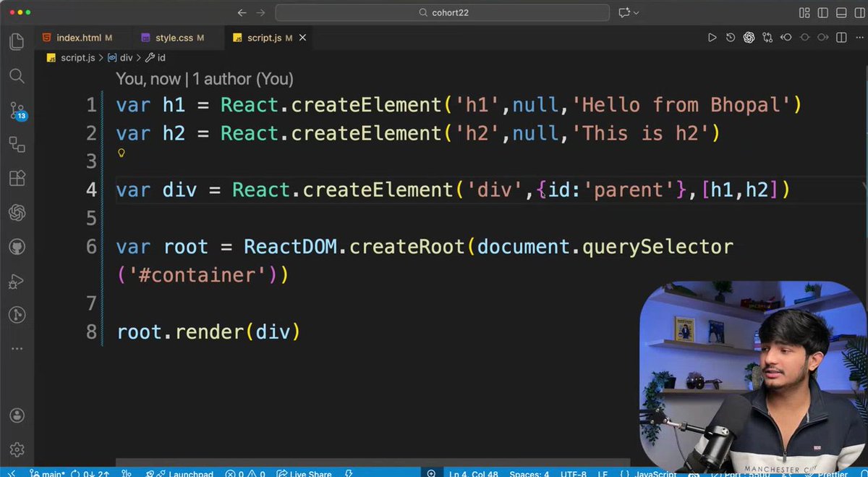Open the browser layout dropdown near search bar
This screenshot has width=868, height=477.
(x=627, y=13)
